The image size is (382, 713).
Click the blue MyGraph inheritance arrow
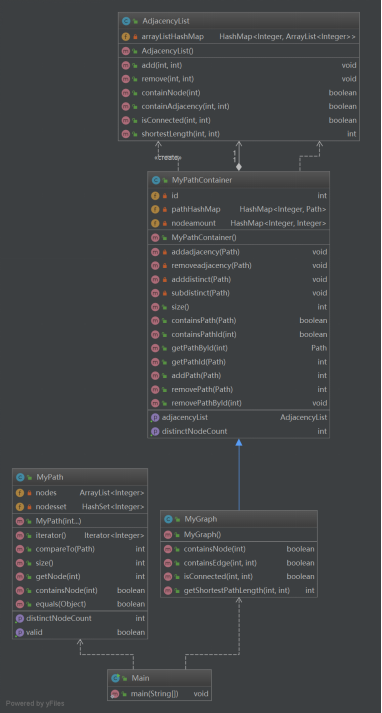[x=239, y=474]
